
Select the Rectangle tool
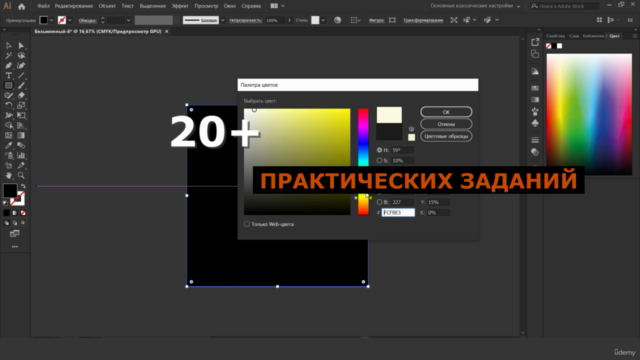click(9, 85)
